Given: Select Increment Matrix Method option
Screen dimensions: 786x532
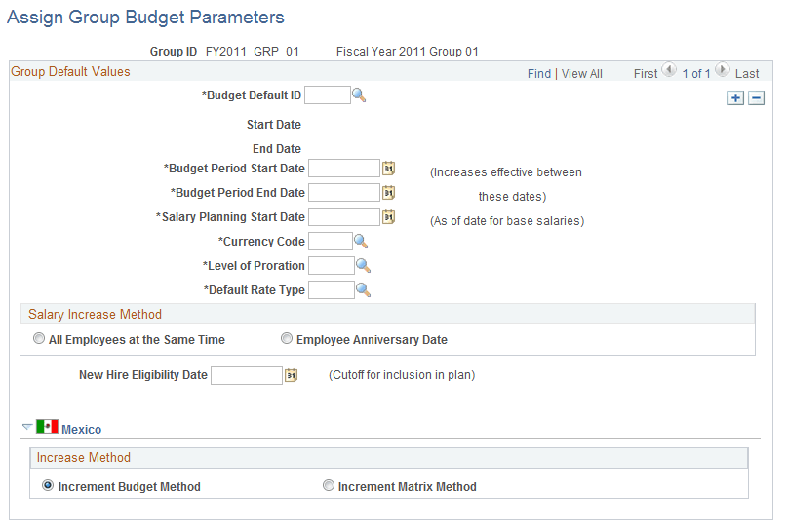Looking at the screenshot, I should point(329,485).
